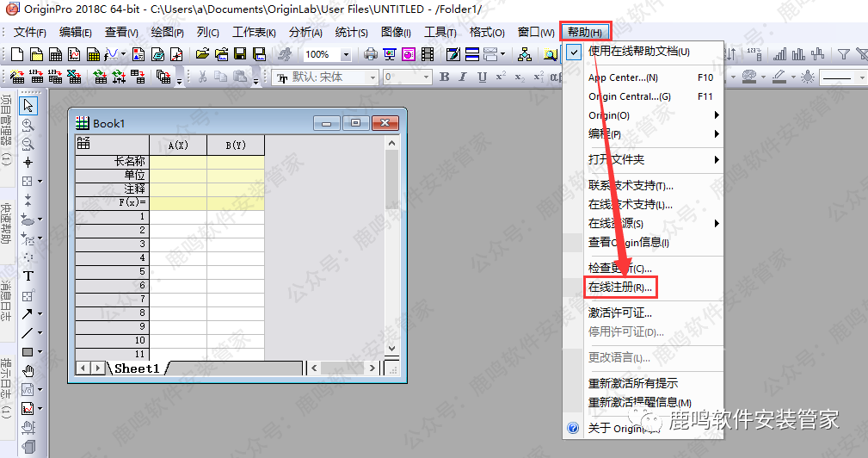This screenshot has width=868, height=458.
Task: Click column header A(X) in Book1
Action: click(178, 145)
